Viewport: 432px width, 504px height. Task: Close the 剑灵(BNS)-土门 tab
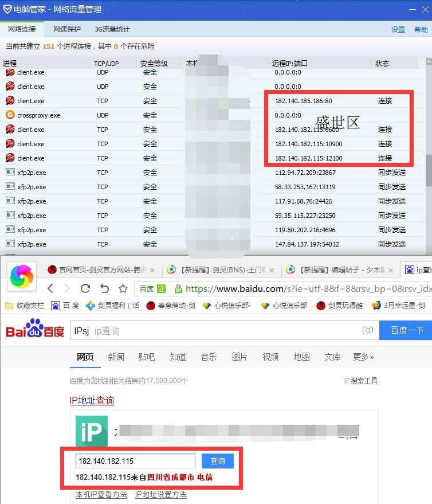tap(272, 270)
